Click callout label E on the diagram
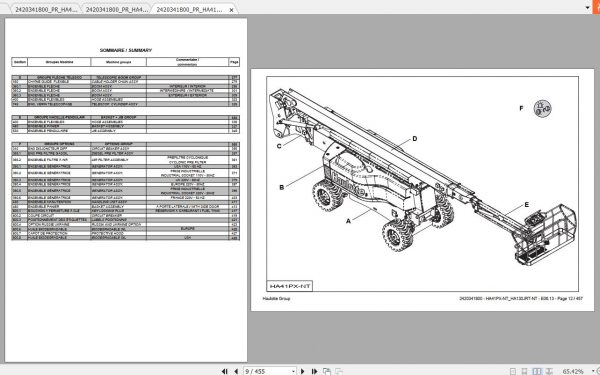This screenshot has width=600, height=375. click(x=527, y=205)
